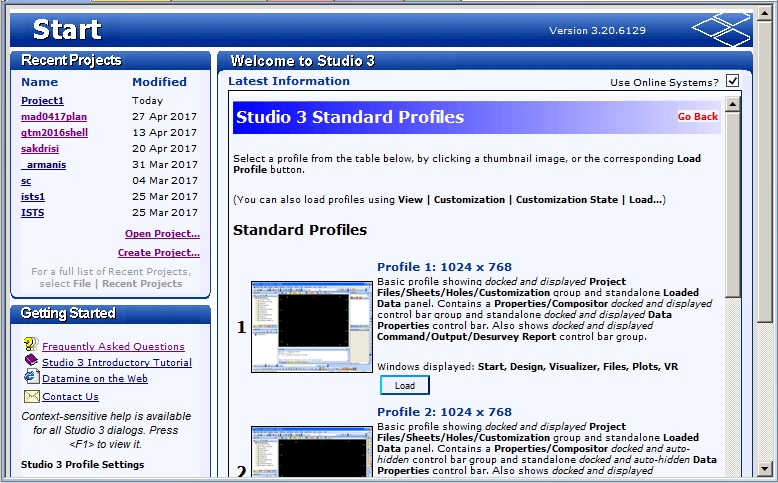
Task: Open the recent project named sc
Action: point(26,181)
